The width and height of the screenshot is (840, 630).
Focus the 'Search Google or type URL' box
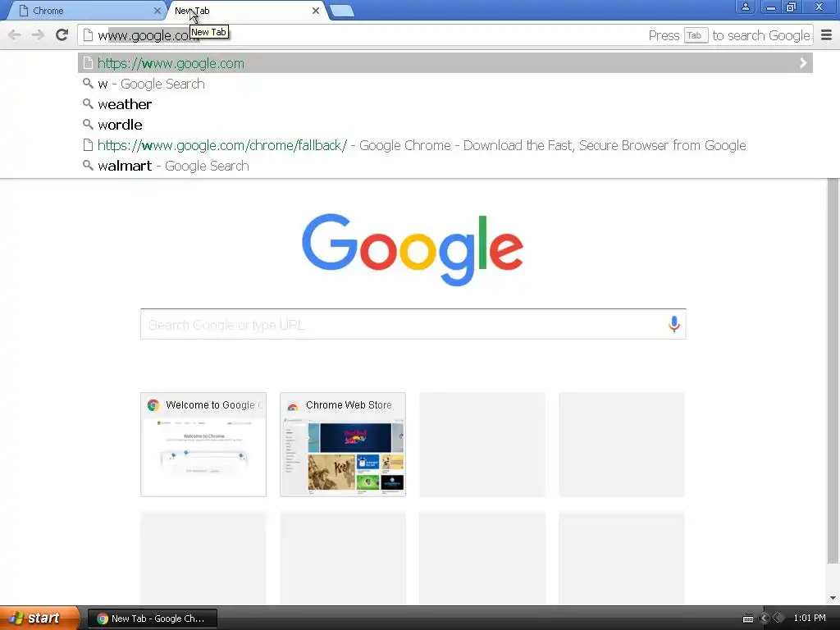click(x=413, y=324)
